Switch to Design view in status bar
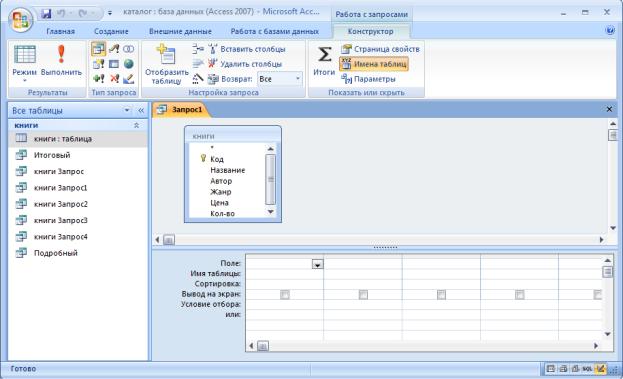The image size is (623, 379). (600, 369)
